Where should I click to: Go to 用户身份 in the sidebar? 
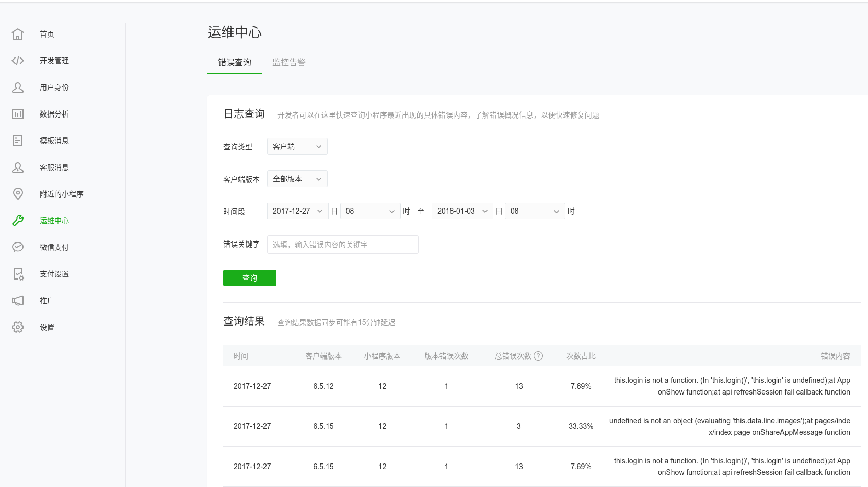54,87
